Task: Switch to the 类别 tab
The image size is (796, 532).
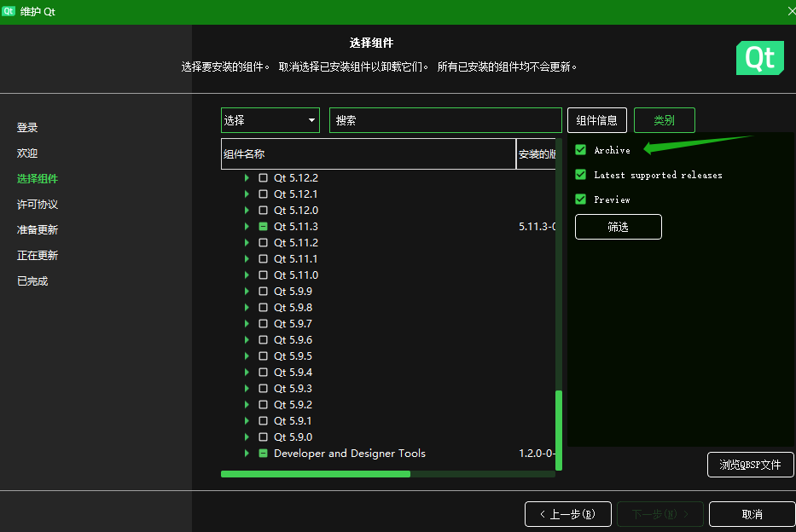Action: [x=664, y=120]
